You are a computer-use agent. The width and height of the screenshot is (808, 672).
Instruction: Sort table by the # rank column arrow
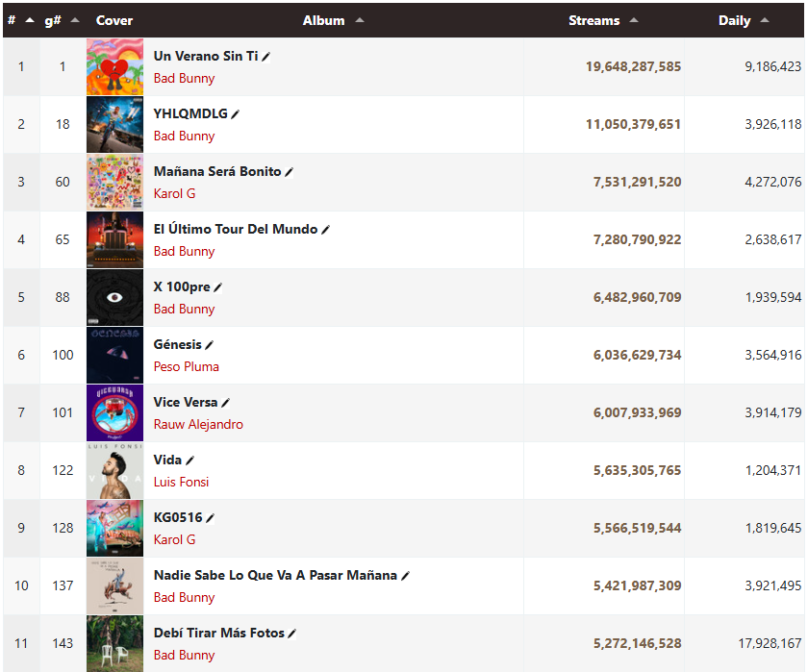pos(30,20)
